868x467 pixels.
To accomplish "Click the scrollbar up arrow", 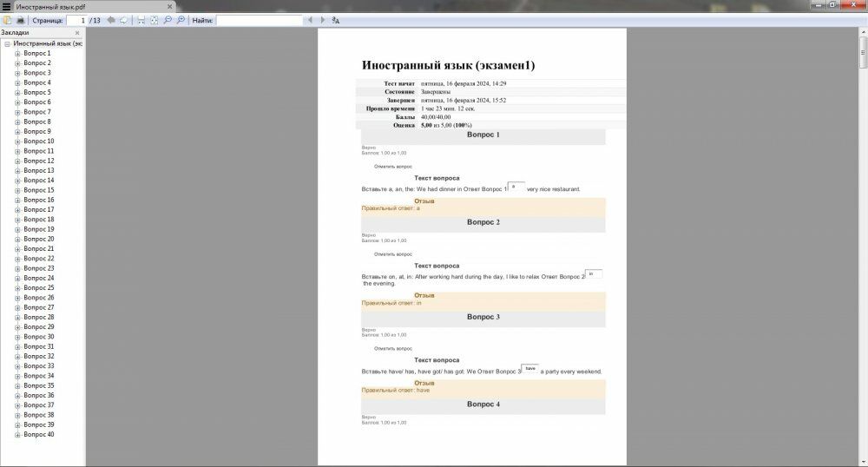I will point(863,32).
